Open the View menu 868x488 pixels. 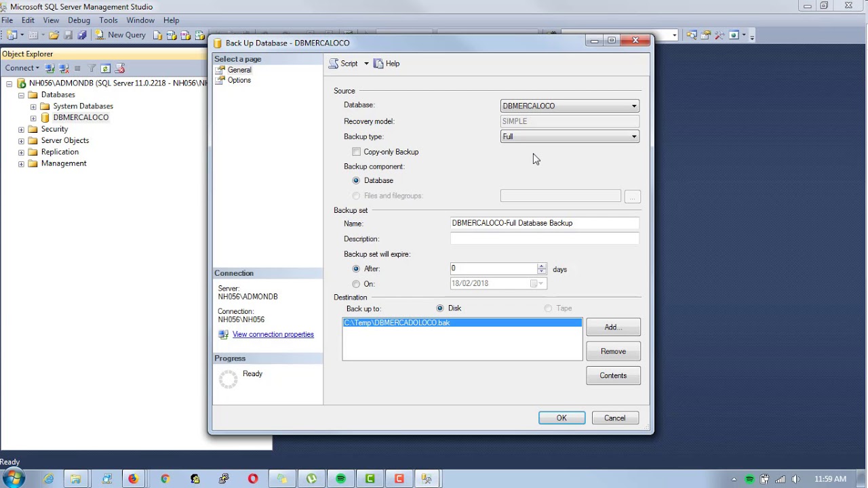click(51, 20)
